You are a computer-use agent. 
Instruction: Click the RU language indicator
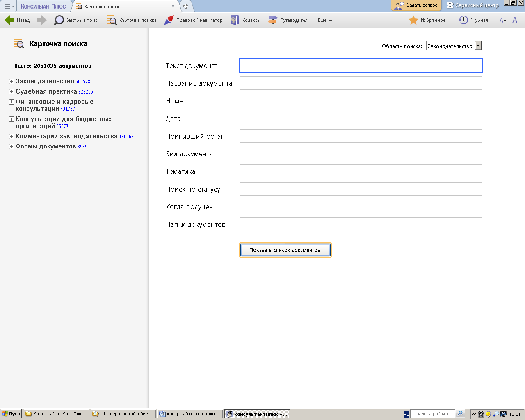[x=406, y=414]
